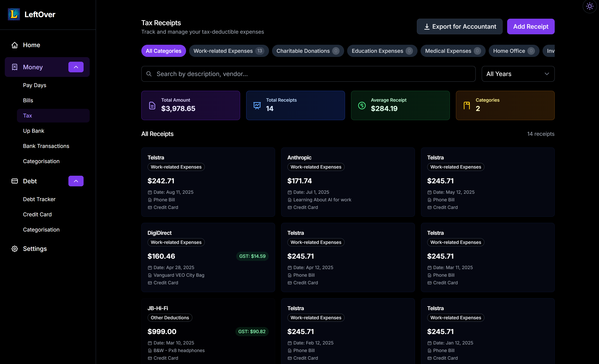Click the Add Receipt button
The height and width of the screenshot is (364, 599).
point(531,26)
